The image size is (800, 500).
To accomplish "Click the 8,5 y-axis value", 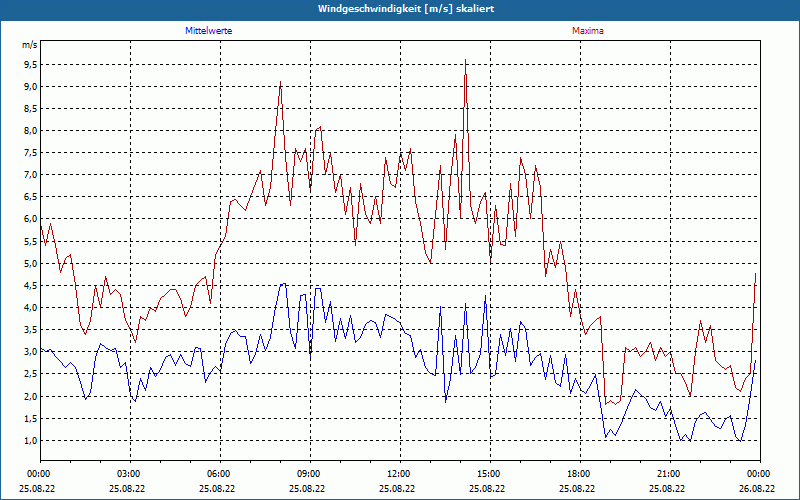I will (31, 108).
